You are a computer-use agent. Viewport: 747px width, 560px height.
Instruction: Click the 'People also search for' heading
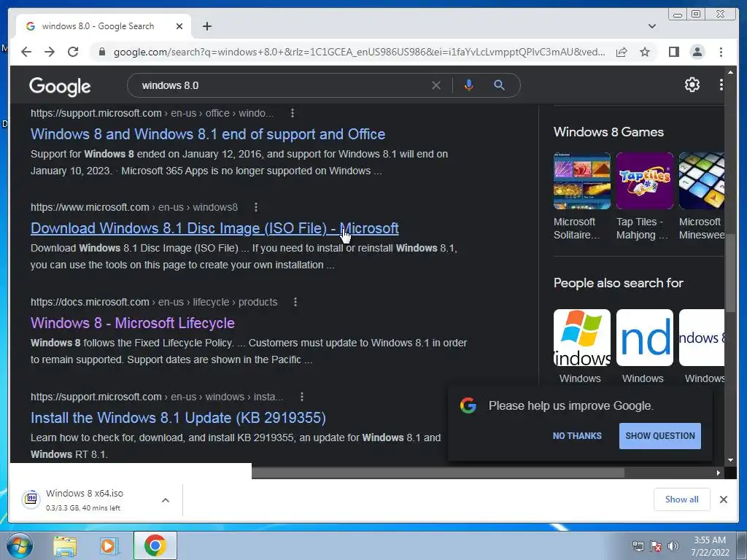(x=619, y=283)
